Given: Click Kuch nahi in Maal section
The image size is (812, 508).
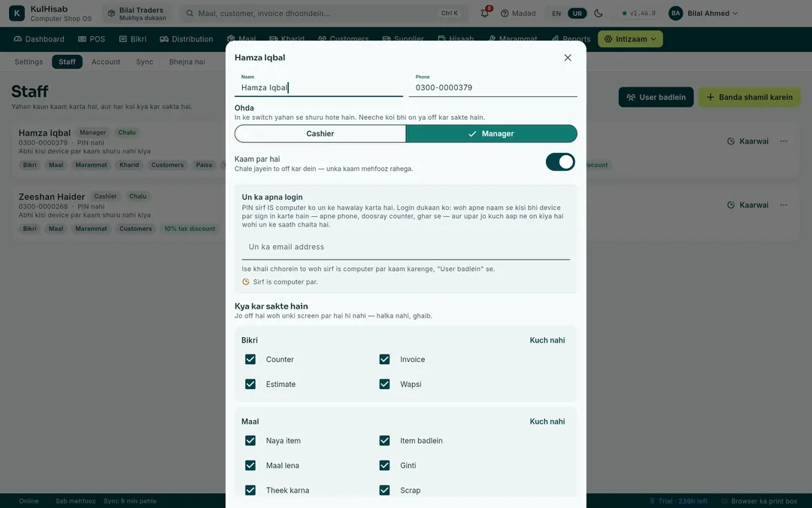Looking at the screenshot, I should (547, 421).
